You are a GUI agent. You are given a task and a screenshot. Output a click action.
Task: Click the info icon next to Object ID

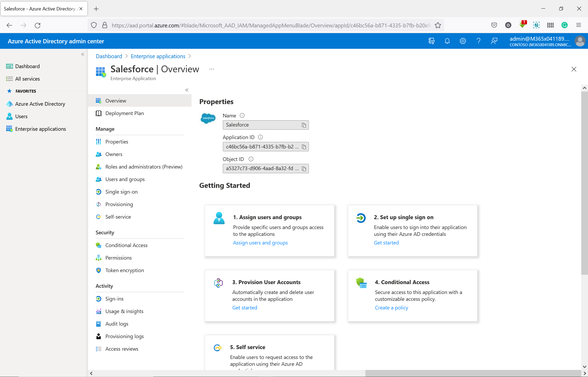(x=251, y=159)
